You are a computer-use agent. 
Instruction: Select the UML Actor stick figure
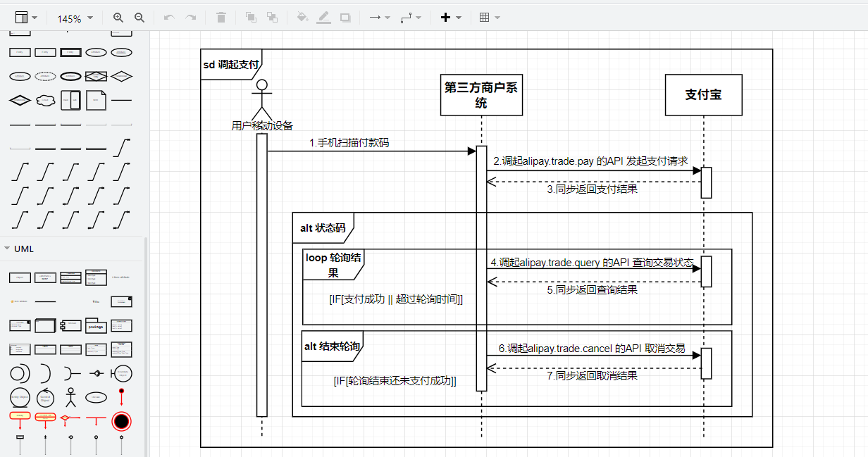pyautogui.click(x=70, y=397)
